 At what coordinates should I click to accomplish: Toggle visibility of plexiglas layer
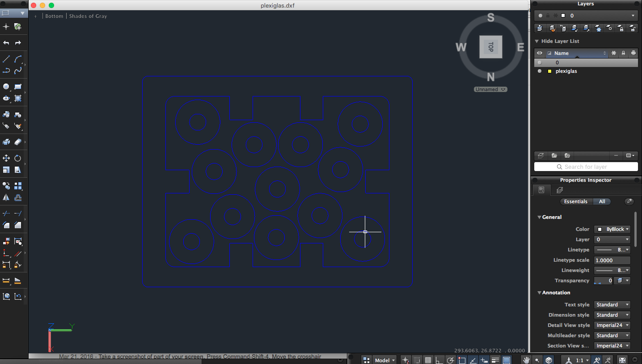click(x=540, y=71)
